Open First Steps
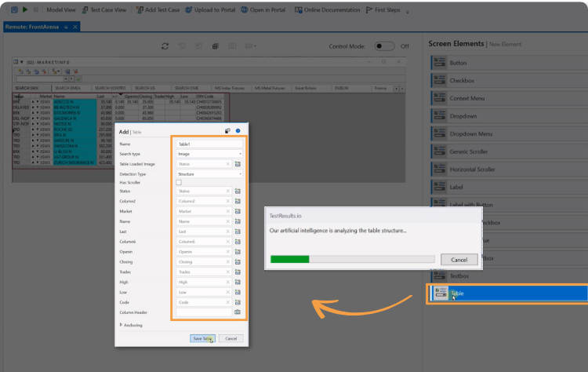The image size is (588, 372). click(x=383, y=9)
